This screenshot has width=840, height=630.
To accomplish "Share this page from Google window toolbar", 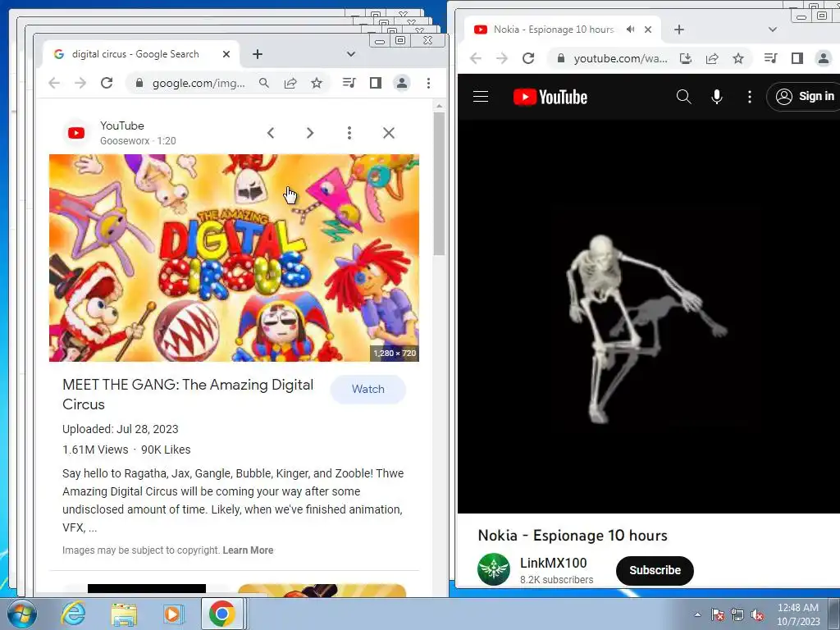I will point(290,83).
